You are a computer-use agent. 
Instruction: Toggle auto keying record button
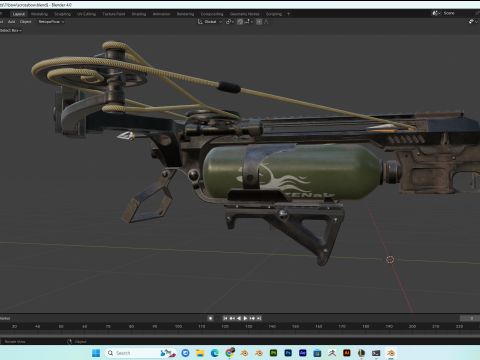pos(210,318)
